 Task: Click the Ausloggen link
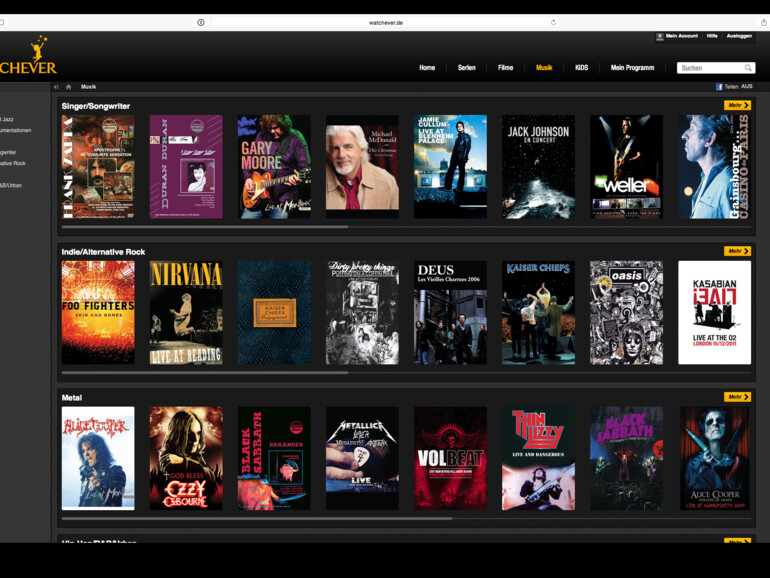[739, 36]
